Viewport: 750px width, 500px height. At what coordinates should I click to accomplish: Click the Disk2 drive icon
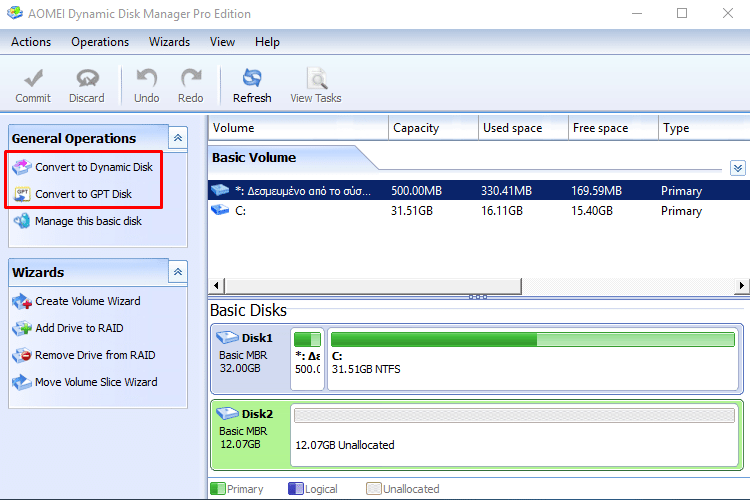pos(227,413)
